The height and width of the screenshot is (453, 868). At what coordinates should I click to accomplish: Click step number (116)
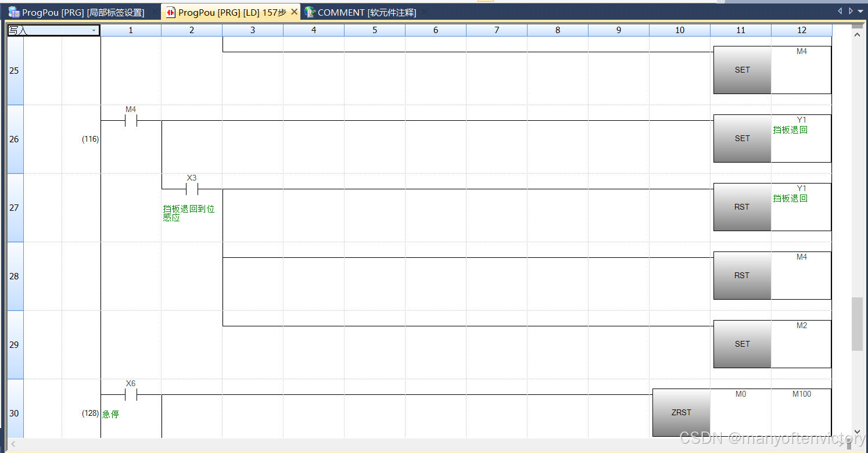click(90, 139)
